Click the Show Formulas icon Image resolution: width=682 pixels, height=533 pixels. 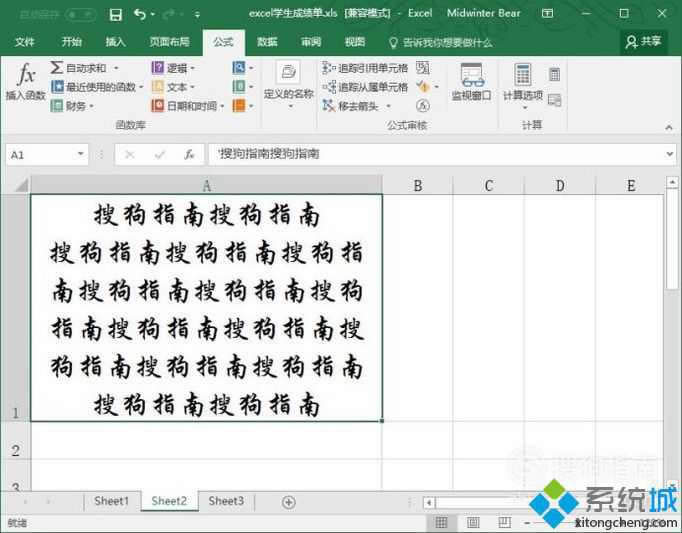(x=422, y=67)
